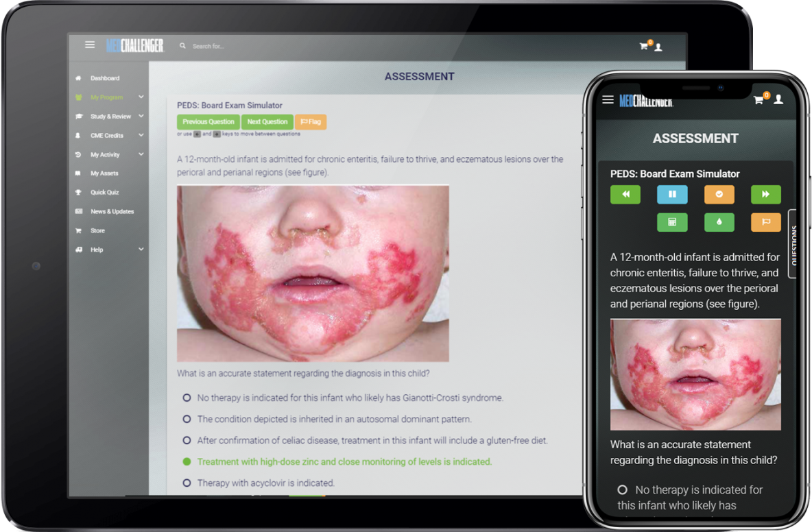Open Store in the sidebar
Image resolution: width=812 pixels, height=532 pixels.
[97, 231]
